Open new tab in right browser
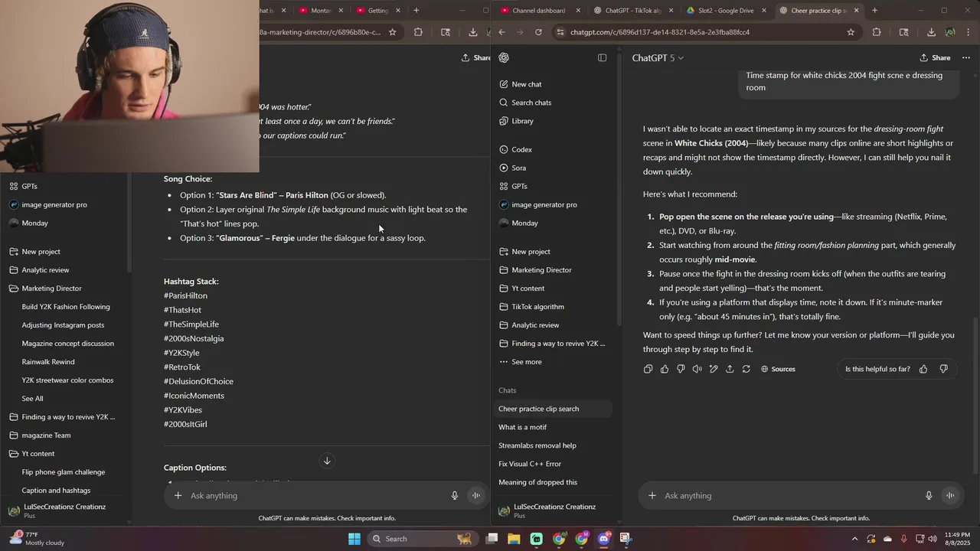The width and height of the screenshot is (980, 551). coord(875,11)
